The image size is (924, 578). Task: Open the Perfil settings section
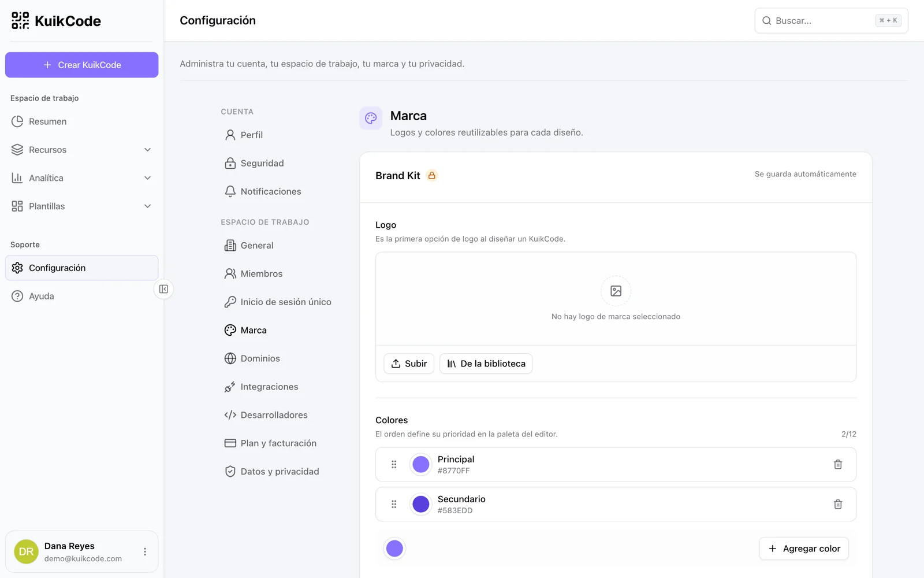243,135
